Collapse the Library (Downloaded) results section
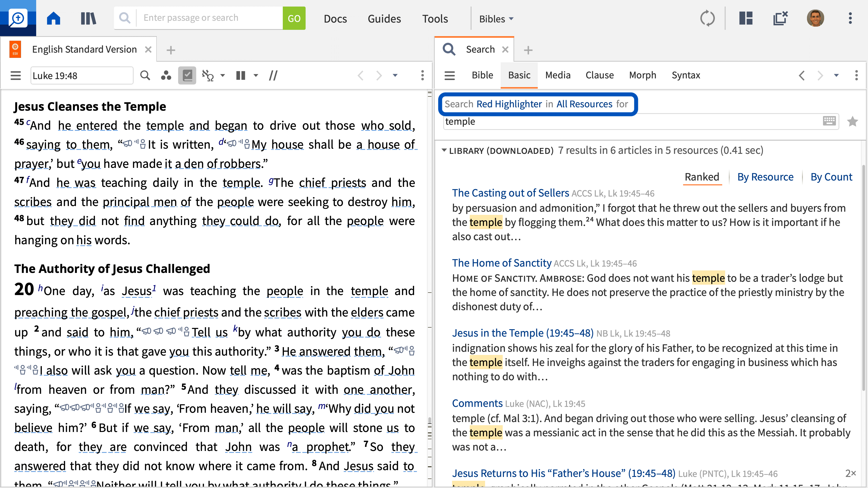Screen dimensions: 868x488 click(x=444, y=150)
